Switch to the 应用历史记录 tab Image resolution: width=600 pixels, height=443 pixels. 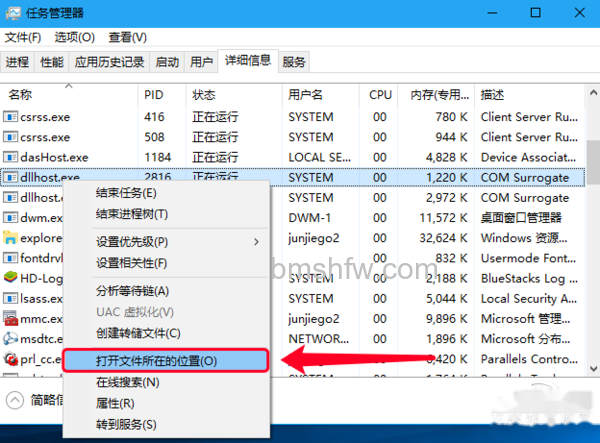tap(109, 62)
